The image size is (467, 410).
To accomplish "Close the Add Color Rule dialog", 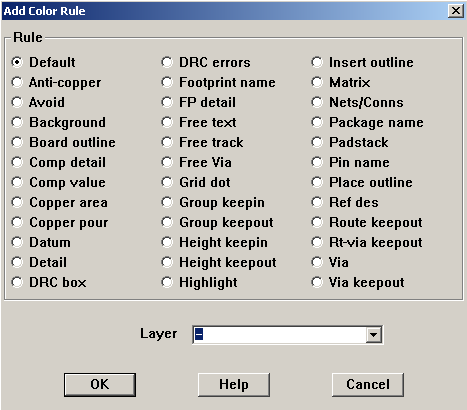I will [x=456, y=11].
